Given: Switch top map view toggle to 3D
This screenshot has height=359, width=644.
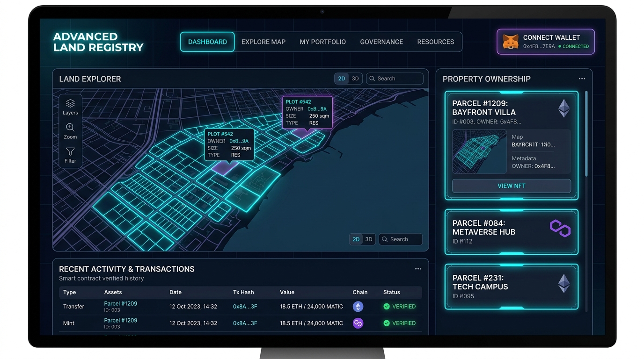Looking at the screenshot, I should pos(355,79).
